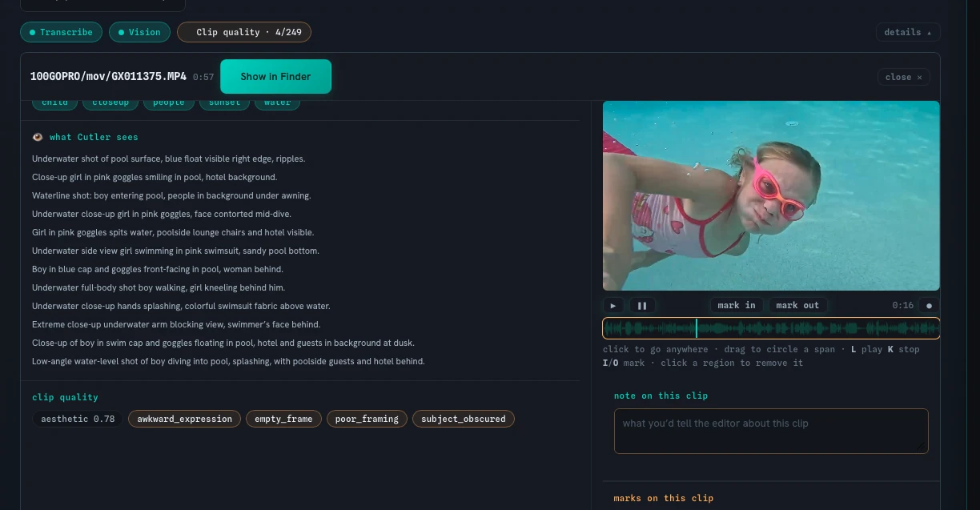Select the subject_obscured quality tag
The height and width of the screenshot is (510, 980).
tap(464, 419)
